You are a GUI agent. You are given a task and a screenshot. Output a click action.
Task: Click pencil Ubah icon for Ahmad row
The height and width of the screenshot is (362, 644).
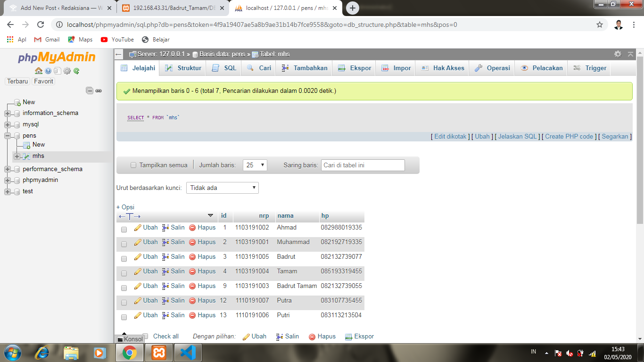[138, 228]
